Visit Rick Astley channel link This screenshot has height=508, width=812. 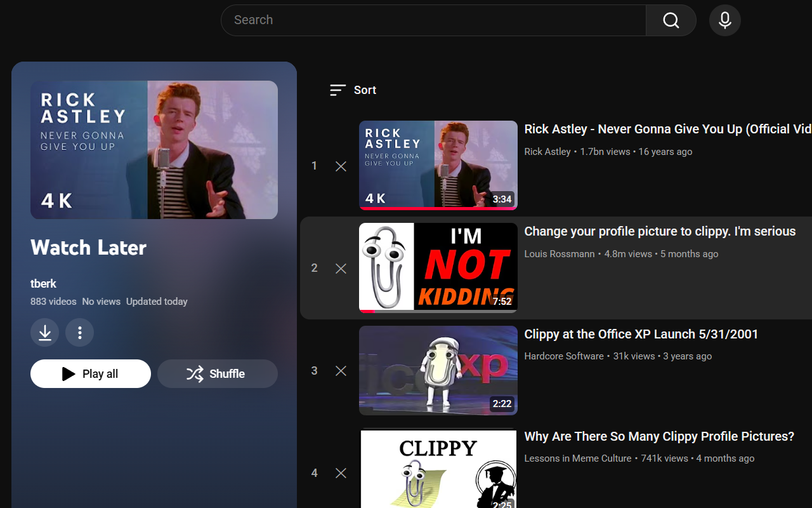point(547,152)
